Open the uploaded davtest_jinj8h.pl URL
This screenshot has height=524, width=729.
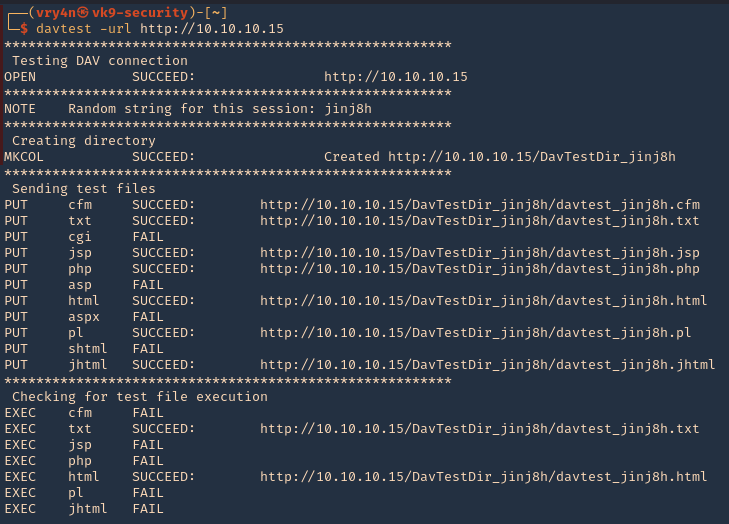pos(476,332)
